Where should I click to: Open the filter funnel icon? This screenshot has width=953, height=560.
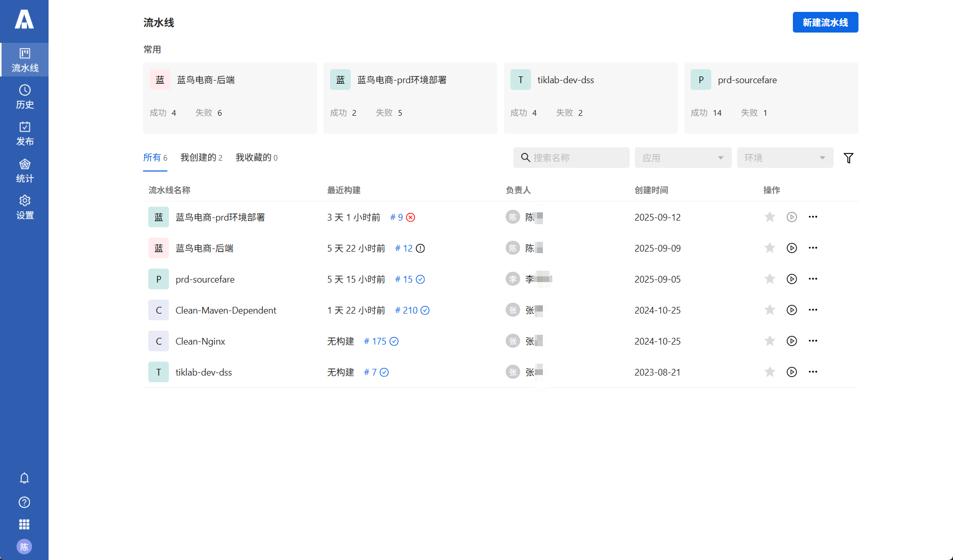click(x=849, y=158)
